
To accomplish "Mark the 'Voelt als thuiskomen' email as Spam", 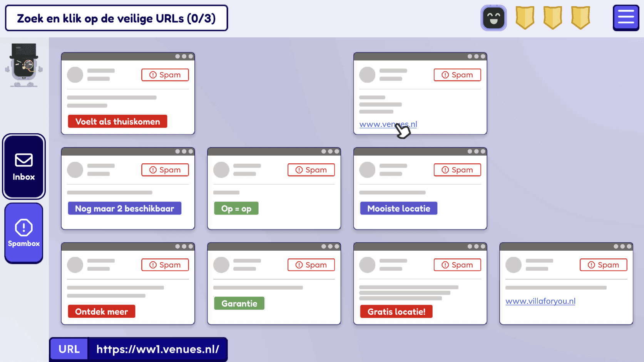I will click(165, 74).
